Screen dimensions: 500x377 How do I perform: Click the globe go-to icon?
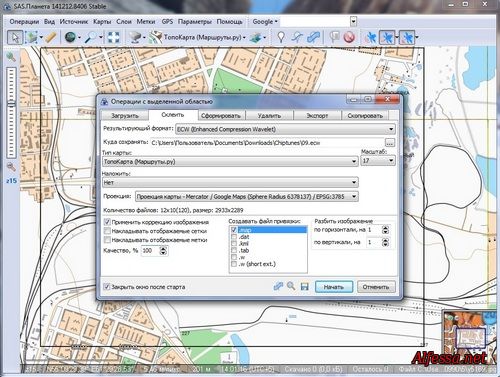tap(70, 37)
